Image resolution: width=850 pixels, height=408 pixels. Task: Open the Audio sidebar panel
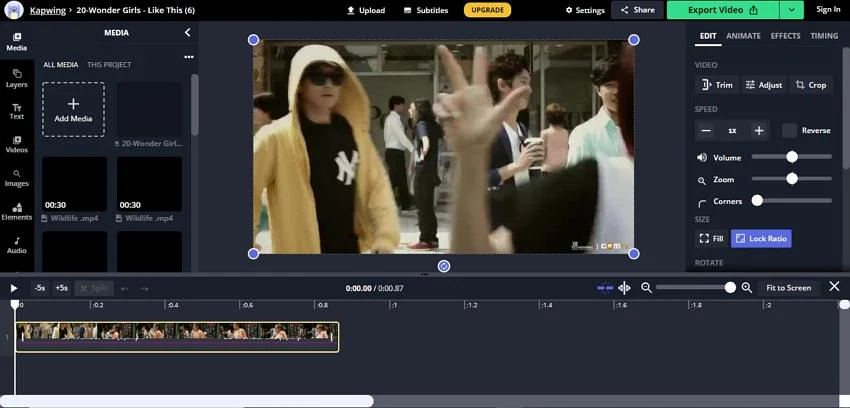tap(17, 245)
